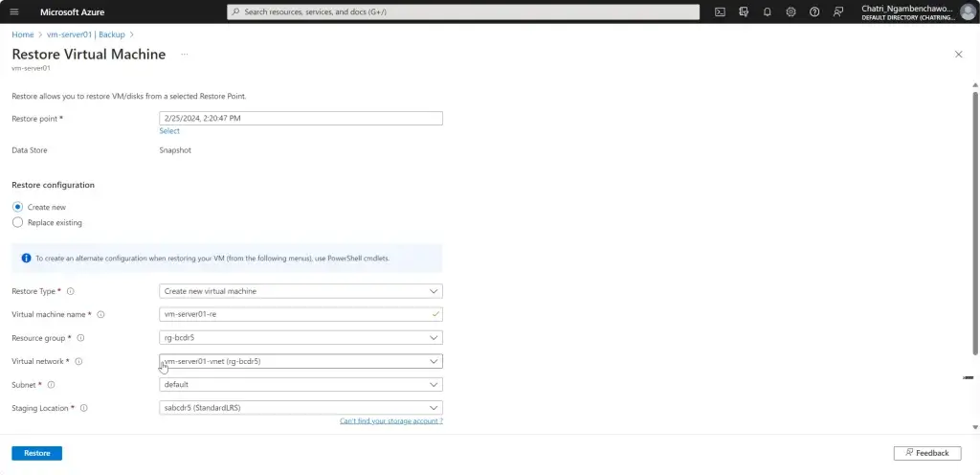
Task: Click the search magnifier icon
Action: click(235, 11)
